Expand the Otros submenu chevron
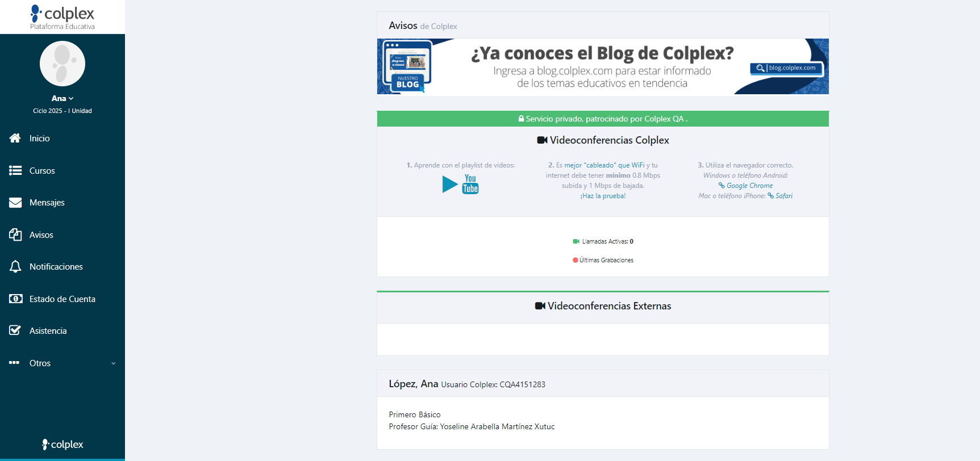The image size is (980, 461). (x=114, y=363)
